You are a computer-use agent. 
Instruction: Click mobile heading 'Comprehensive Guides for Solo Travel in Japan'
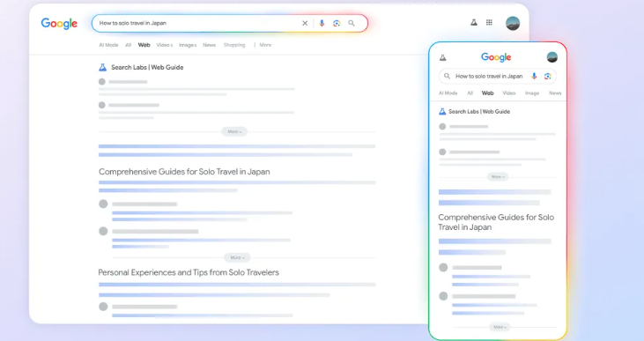pos(496,222)
